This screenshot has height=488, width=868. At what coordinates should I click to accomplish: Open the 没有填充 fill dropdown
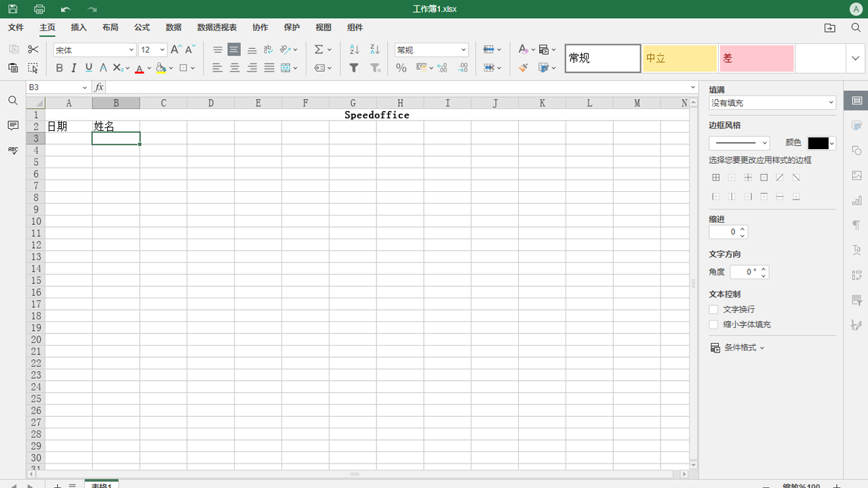point(772,102)
